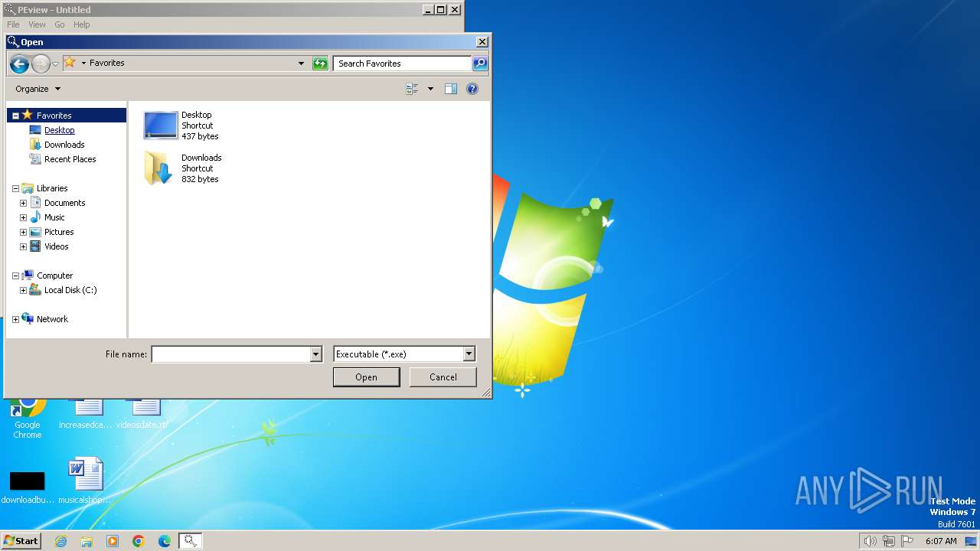
Task: Launch Google Chrome from taskbar
Action: [x=139, y=541]
